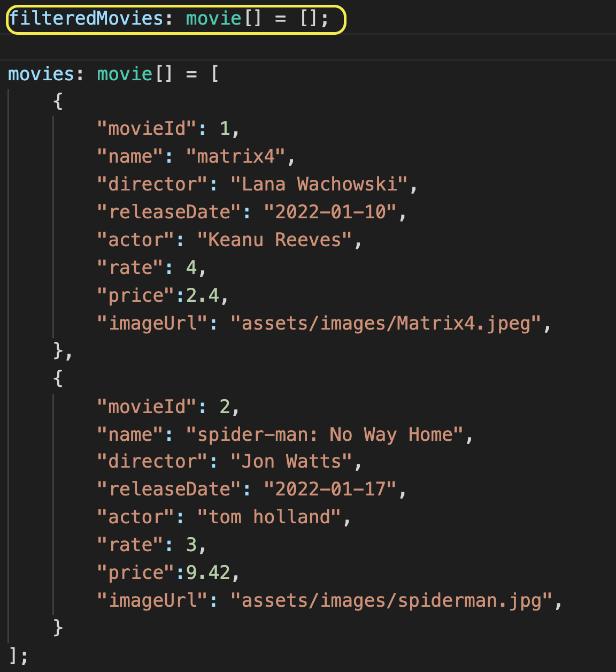Click the "imageUrl" key in the second movie object

click(152, 600)
